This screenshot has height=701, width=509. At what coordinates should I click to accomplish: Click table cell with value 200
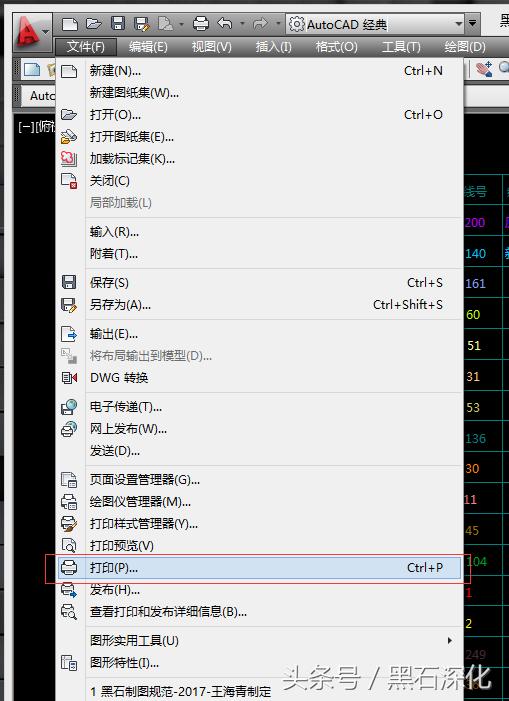click(475, 222)
